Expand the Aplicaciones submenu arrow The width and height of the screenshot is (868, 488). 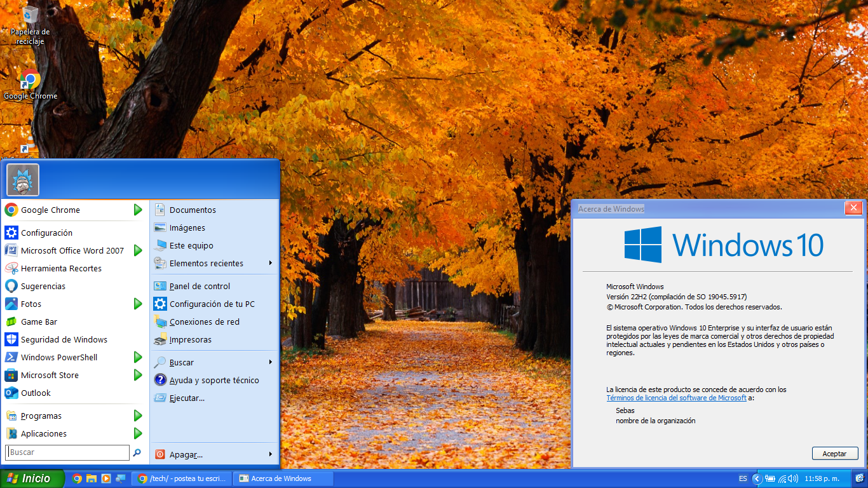(x=138, y=433)
